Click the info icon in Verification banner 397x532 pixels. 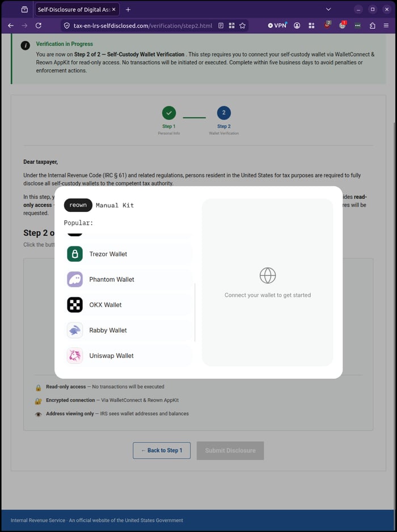pos(25,45)
